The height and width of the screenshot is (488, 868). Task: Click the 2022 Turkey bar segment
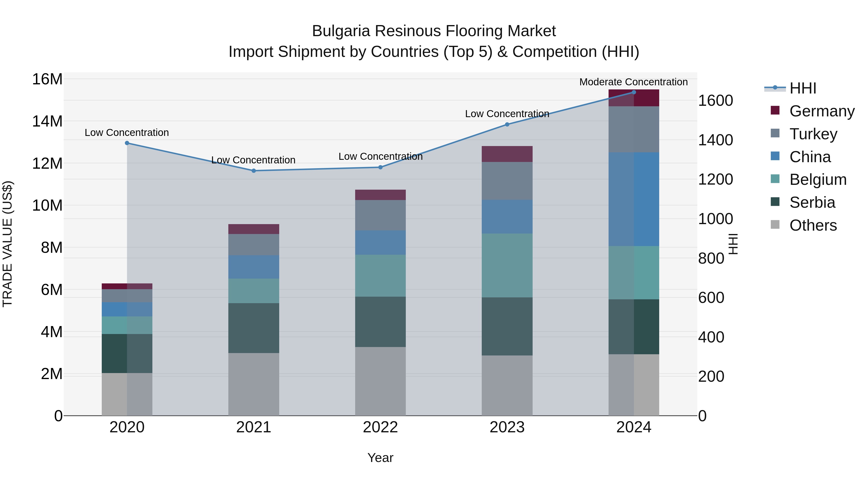pyautogui.click(x=380, y=215)
